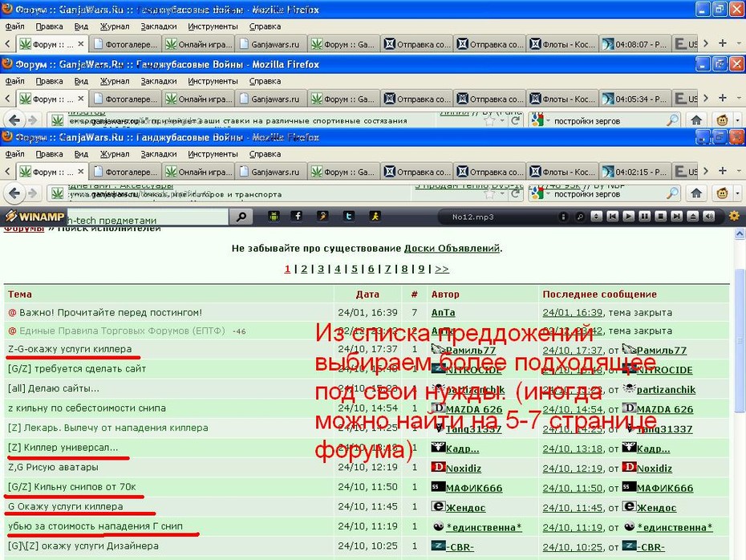This screenshot has width=746, height=560.
Task: Open author link AnTa in first row
Action: [443, 313]
